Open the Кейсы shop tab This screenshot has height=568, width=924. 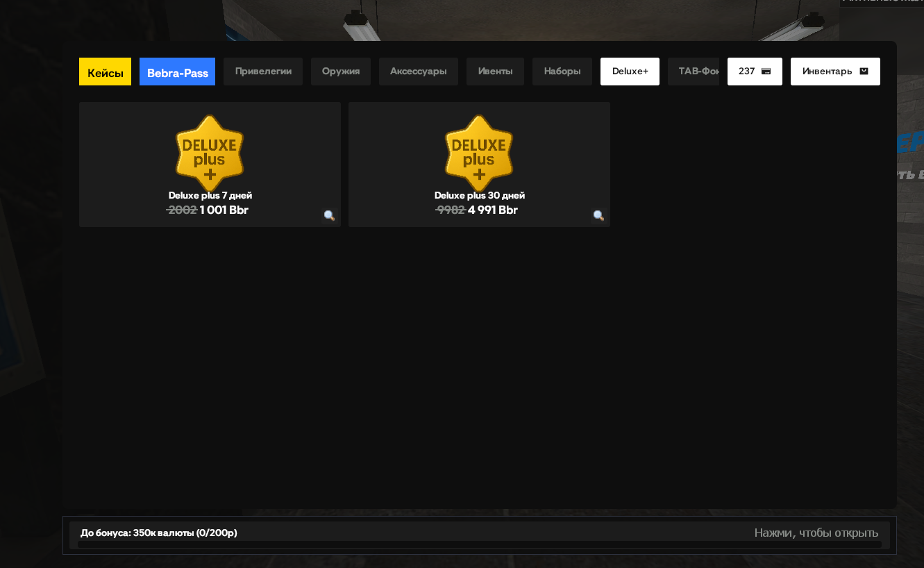[x=105, y=72]
